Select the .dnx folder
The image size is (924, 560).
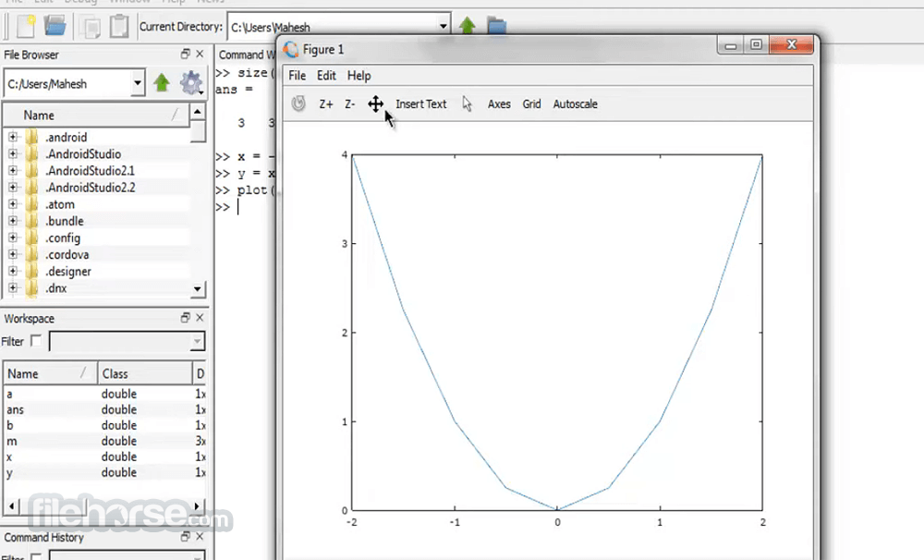click(56, 288)
